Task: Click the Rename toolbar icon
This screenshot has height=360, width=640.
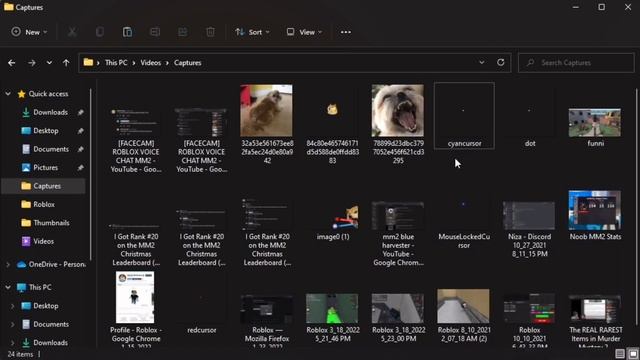Action: [155, 32]
